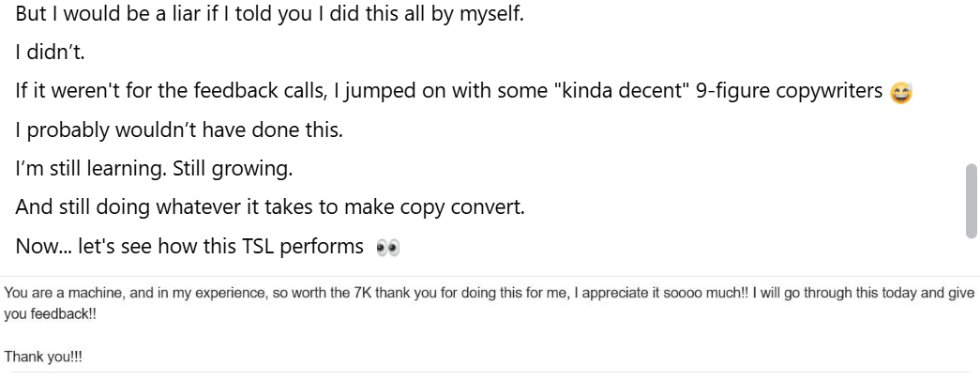Image resolution: width=980 pixels, height=381 pixels.
Task: Click the "Thank you!!!" line
Action: (43, 355)
